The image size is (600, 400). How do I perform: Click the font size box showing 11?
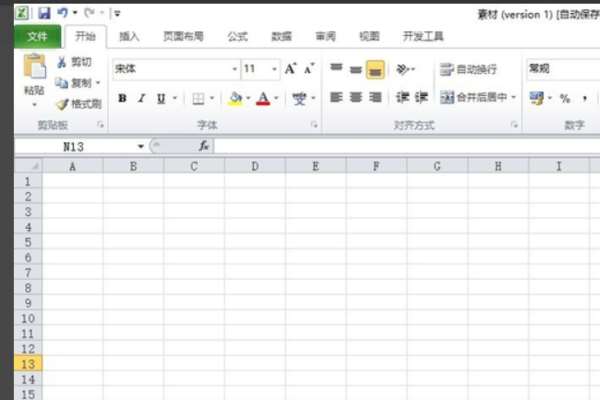coord(256,69)
